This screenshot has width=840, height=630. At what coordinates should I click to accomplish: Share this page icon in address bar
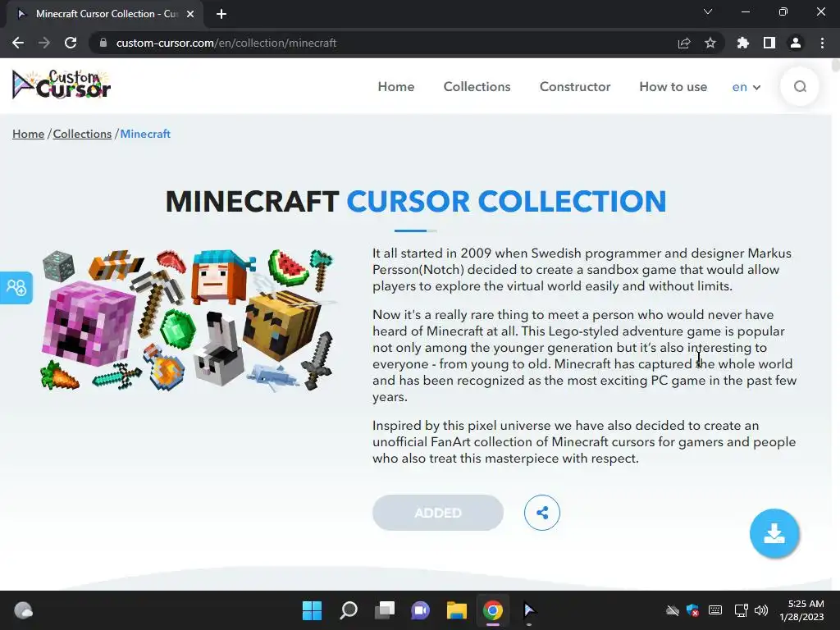pos(684,43)
